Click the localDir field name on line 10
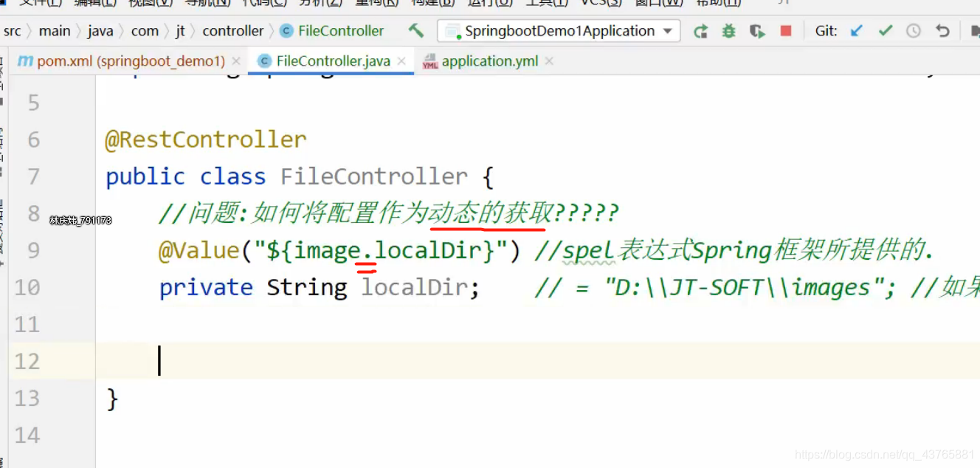Image resolution: width=980 pixels, height=468 pixels. (x=414, y=288)
